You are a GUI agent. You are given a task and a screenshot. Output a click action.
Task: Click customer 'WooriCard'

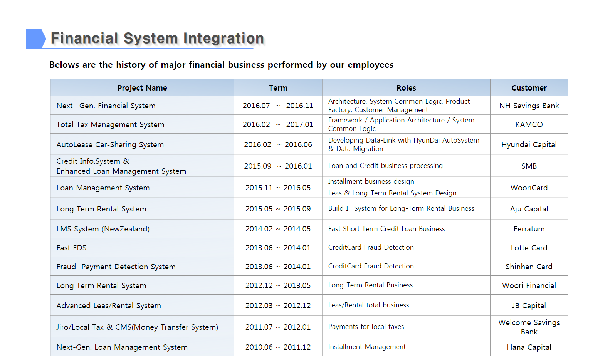529,188
